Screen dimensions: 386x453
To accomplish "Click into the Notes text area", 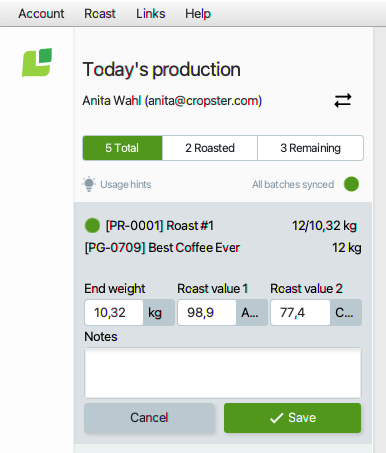I will coord(223,373).
